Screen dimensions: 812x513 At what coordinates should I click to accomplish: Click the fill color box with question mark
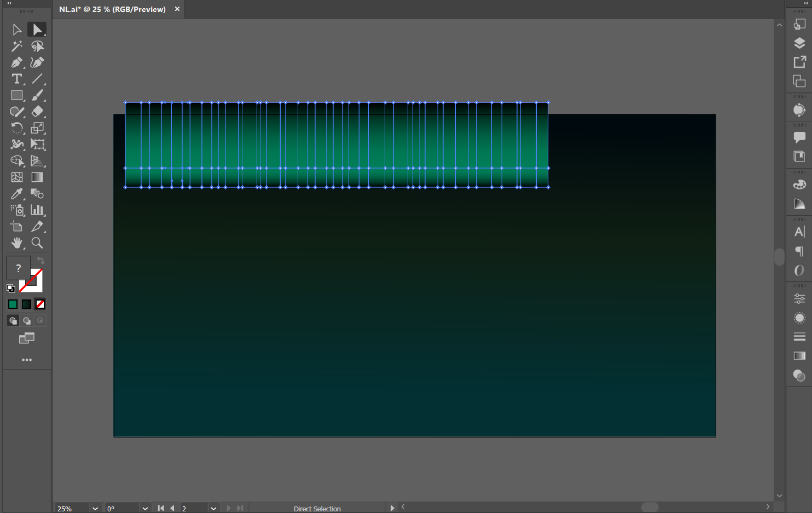point(18,268)
